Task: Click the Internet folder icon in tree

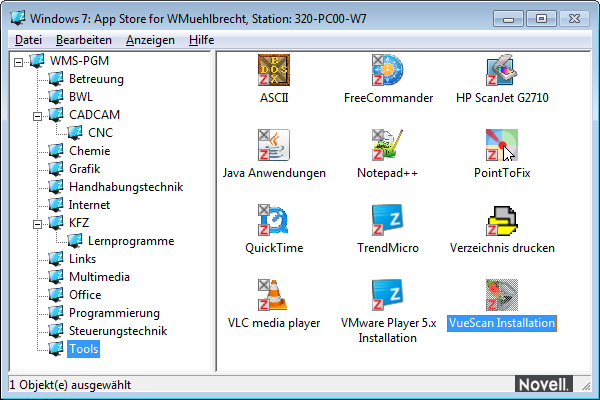Action: (x=56, y=205)
